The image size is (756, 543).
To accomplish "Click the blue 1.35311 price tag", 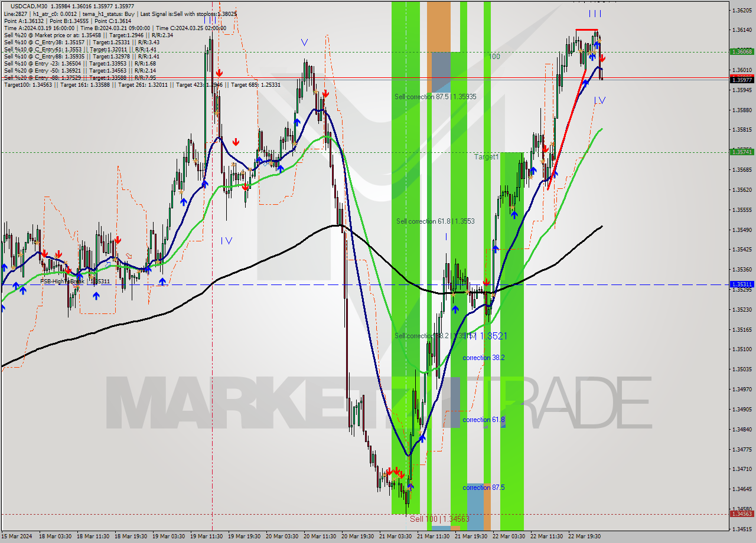I will pyautogui.click(x=742, y=284).
